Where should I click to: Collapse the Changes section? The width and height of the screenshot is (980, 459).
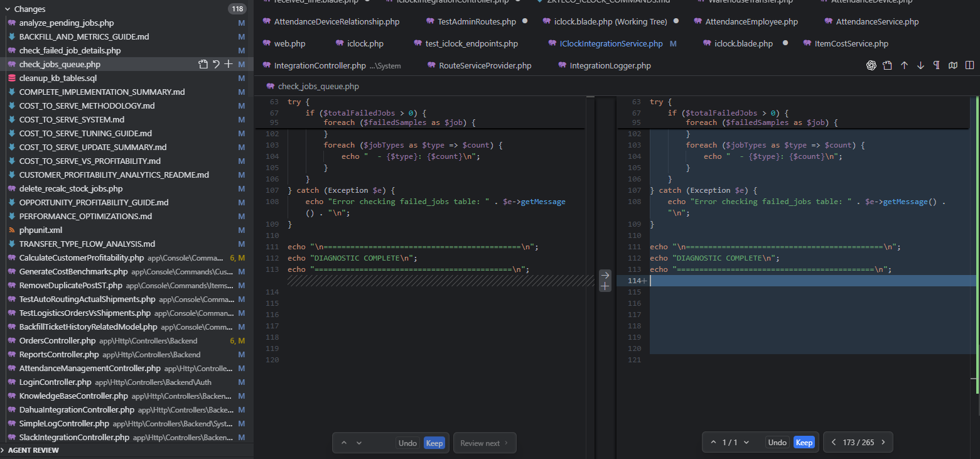[x=8, y=9]
